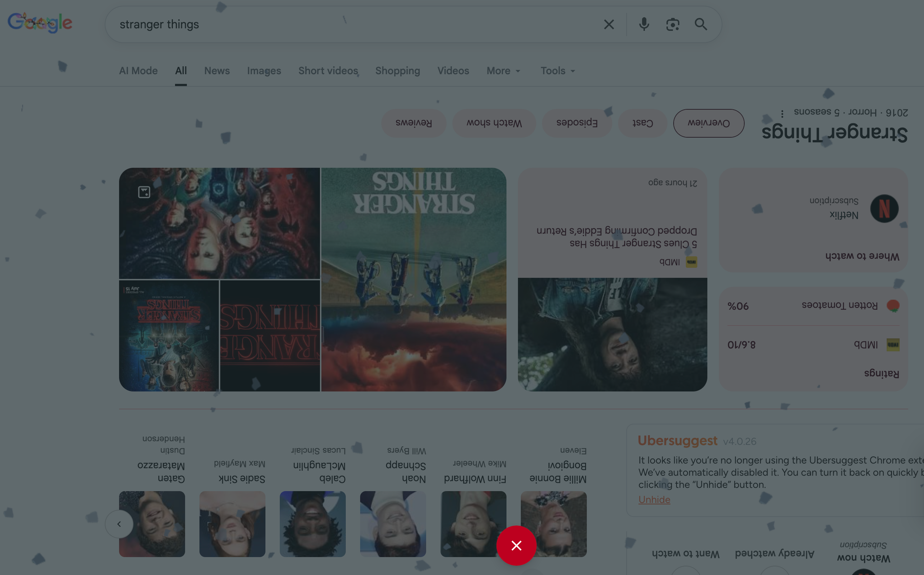
Task: Click the magnifying glass search button
Action: pos(701,24)
